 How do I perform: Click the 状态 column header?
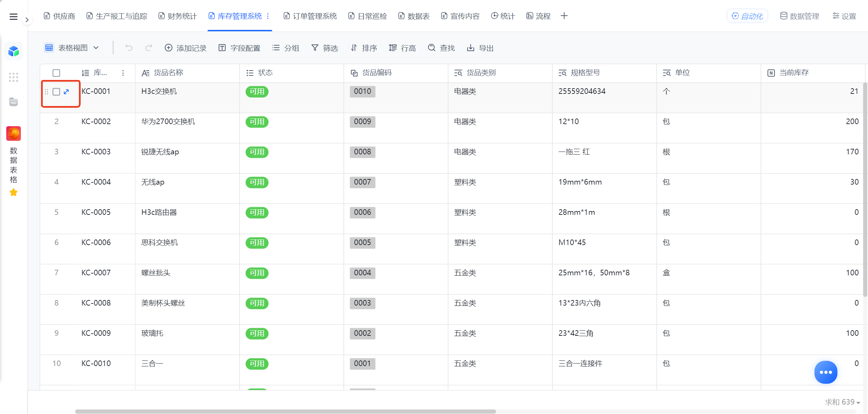pyautogui.click(x=291, y=73)
